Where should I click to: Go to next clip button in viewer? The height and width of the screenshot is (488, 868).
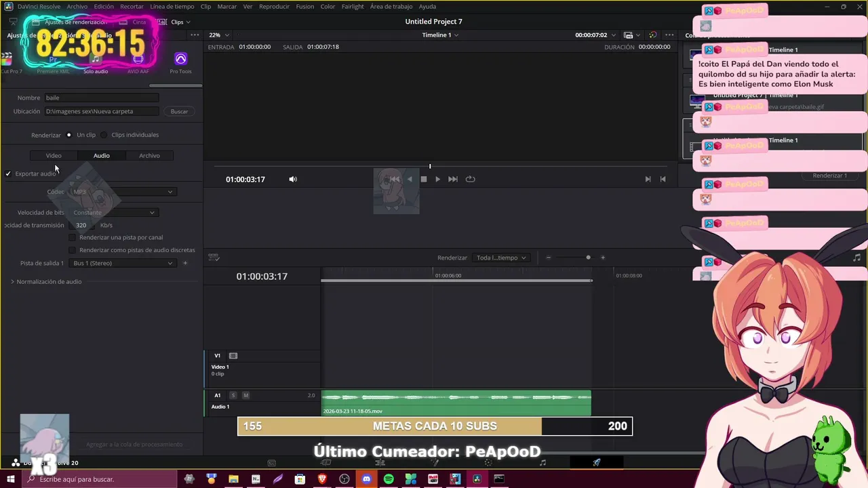pyautogui.click(x=648, y=179)
